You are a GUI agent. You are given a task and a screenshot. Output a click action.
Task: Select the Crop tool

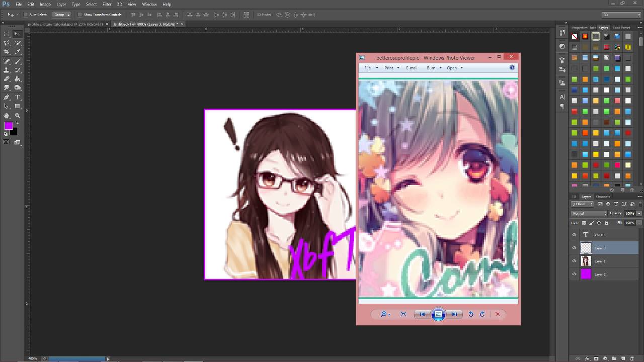coord(7,52)
